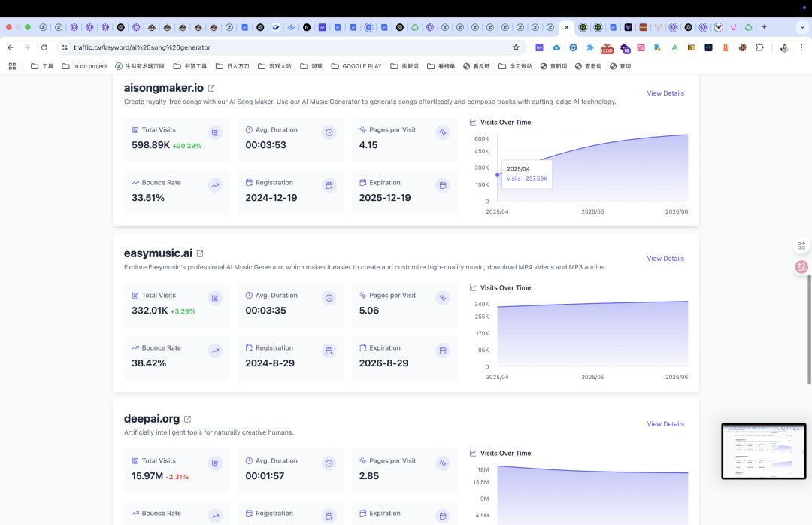Open the 日入万刀 bookmarks folder
The image size is (812, 525).
click(x=232, y=66)
